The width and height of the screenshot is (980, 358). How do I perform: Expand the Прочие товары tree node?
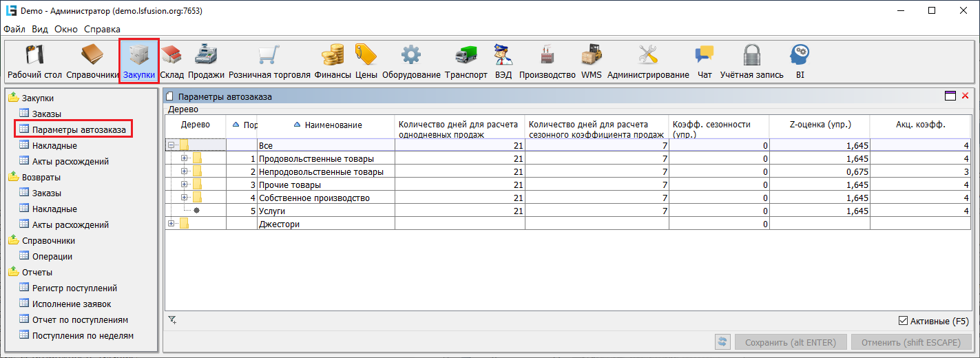tap(185, 185)
